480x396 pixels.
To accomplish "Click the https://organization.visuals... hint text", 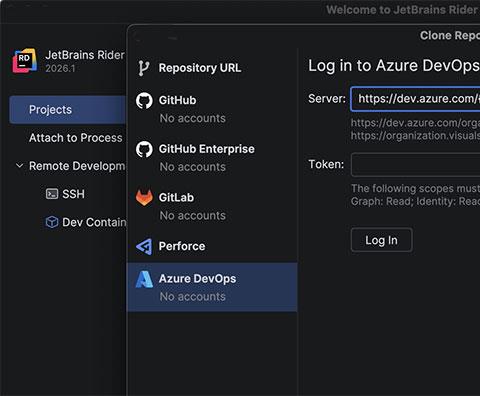I will point(415,136).
